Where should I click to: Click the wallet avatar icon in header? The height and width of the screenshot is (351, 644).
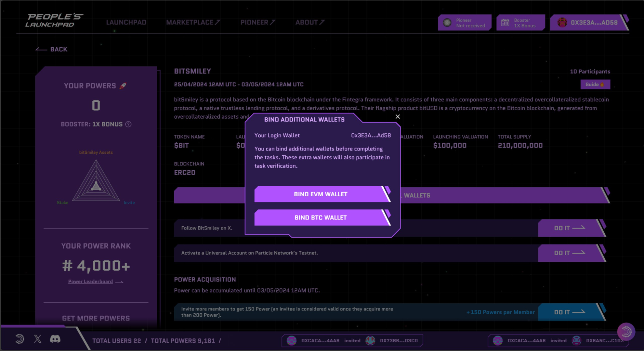pyautogui.click(x=562, y=23)
